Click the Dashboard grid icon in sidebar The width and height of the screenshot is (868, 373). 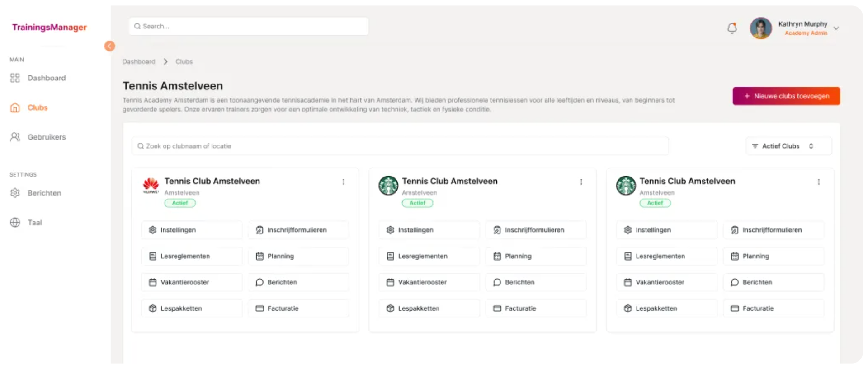click(15, 78)
